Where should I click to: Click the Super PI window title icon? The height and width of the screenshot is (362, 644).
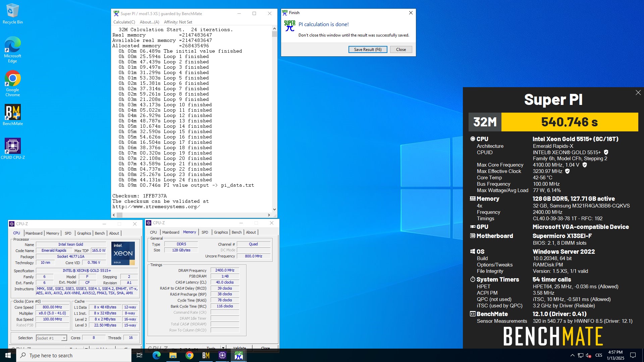click(116, 13)
